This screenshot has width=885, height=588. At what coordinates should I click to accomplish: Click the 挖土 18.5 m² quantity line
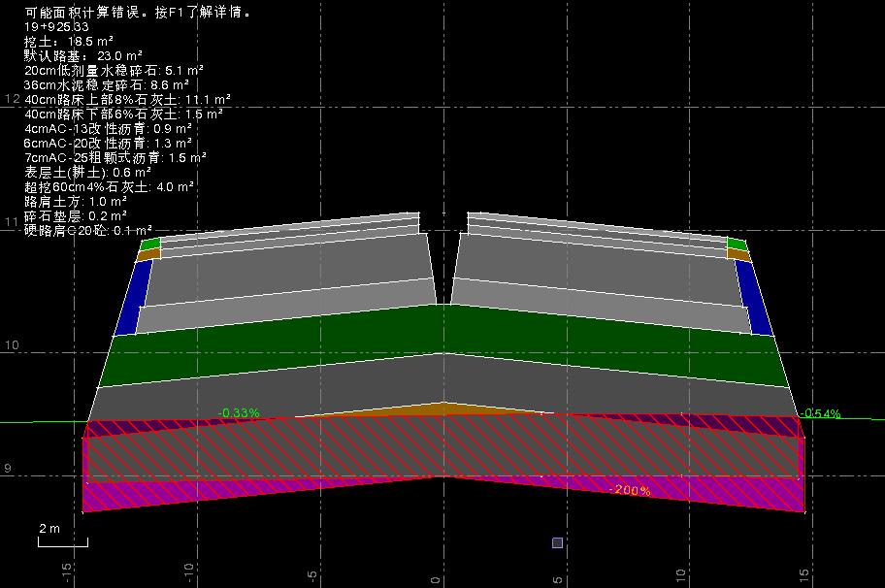[68, 41]
